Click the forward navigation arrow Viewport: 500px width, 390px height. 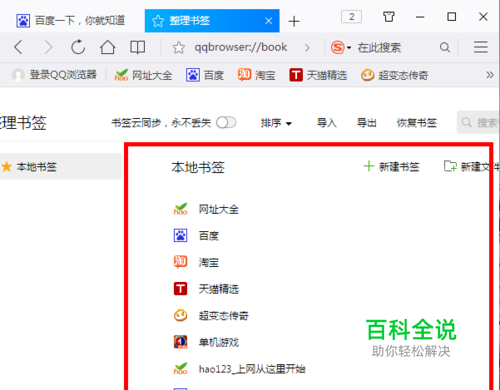pos(48,47)
